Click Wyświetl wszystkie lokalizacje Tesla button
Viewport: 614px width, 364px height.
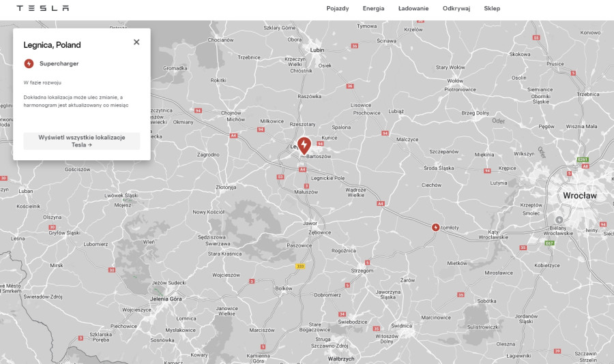tap(82, 141)
